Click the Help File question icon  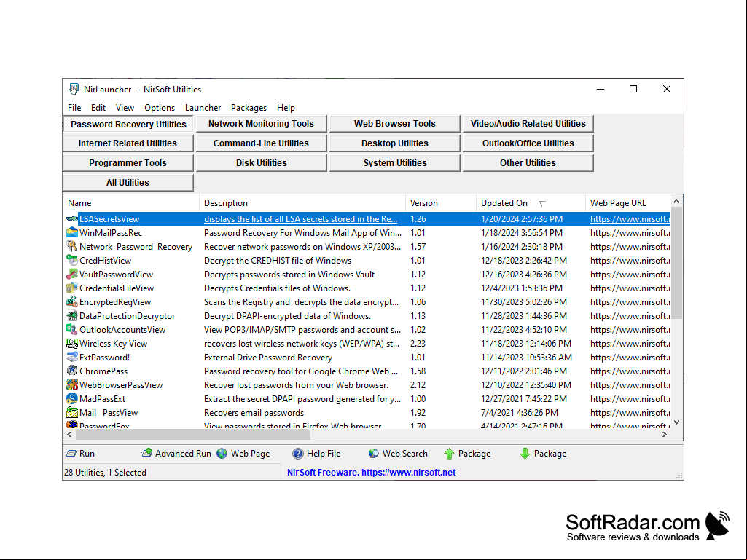tap(298, 454)
